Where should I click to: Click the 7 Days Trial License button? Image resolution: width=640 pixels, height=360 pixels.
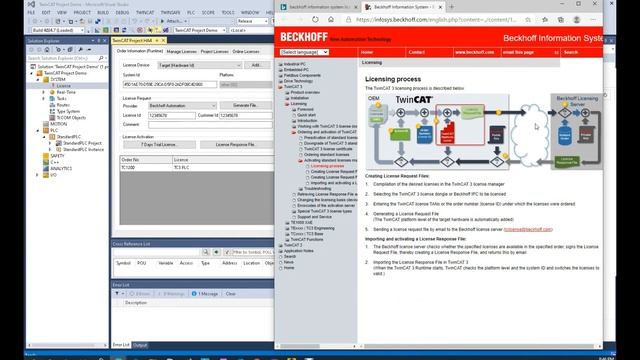pyautogui.click(x=160, y=145)
